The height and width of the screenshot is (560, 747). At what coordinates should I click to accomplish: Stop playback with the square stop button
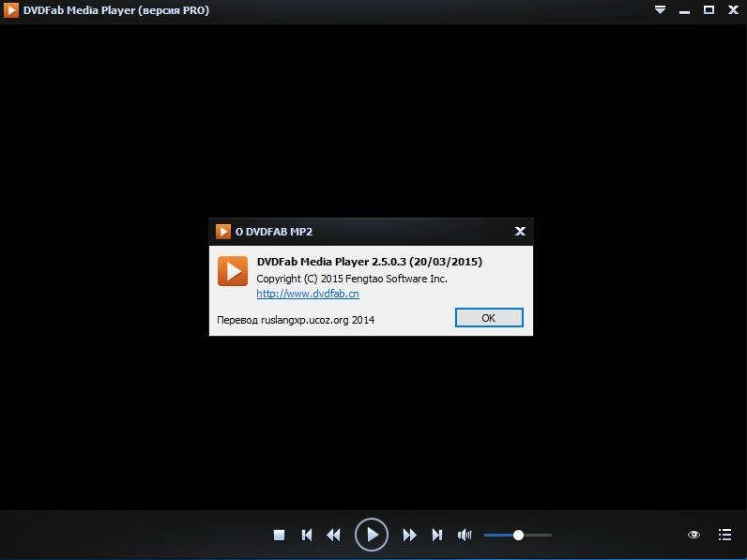click(279, 535)
